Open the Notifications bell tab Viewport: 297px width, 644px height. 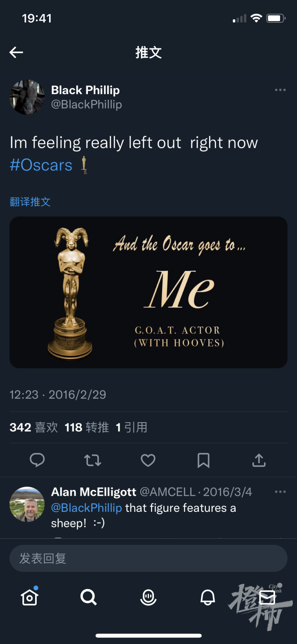207,597
